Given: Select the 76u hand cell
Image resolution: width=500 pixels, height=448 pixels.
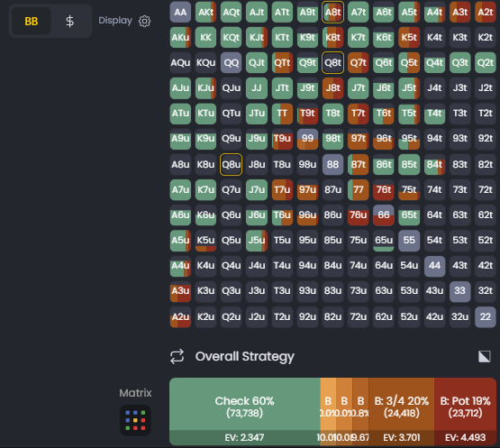Looking at the screenshot, I should 359,215.
